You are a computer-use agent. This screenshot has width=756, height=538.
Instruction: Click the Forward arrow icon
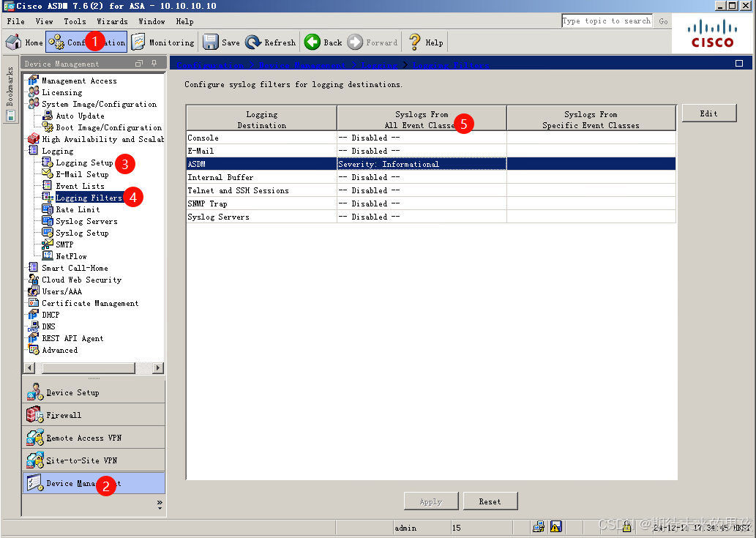tap(355, 42)
